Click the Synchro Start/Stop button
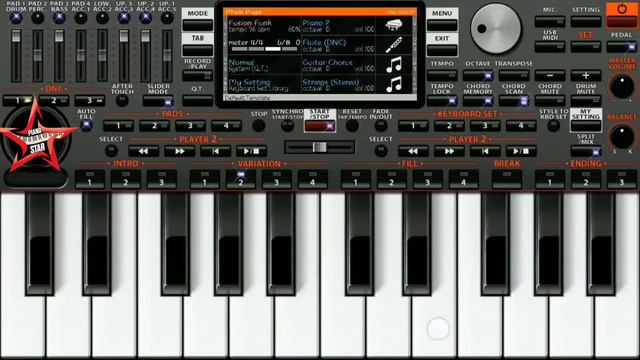This screenshot has width=640, height=360. (287, 126)
